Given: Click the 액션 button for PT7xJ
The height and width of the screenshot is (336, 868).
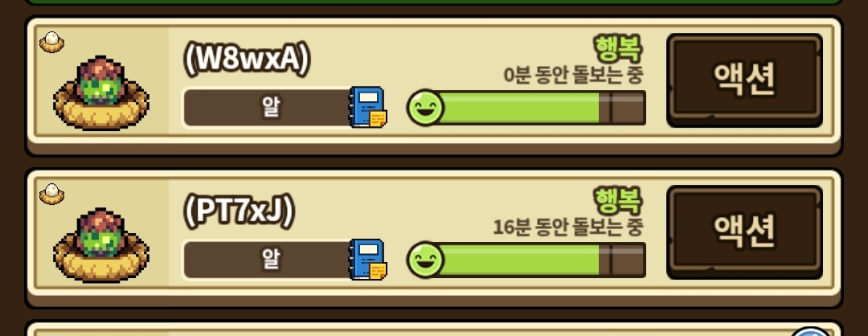Looking at the screenshot, I should (744, 232).
